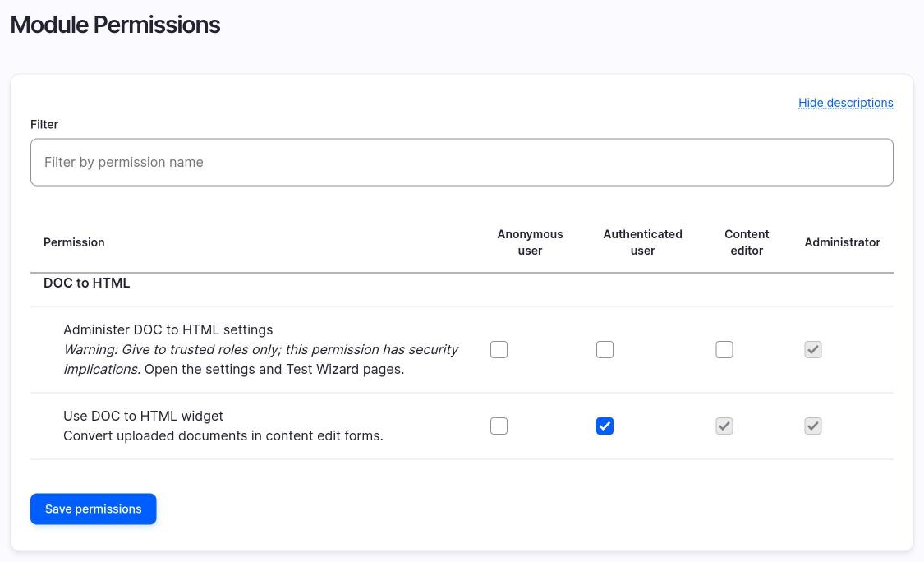Tick Authenticated user for Administer DOC to HTML settings
The height and width of the screenshot is (562, 924).
click(605, 350)
